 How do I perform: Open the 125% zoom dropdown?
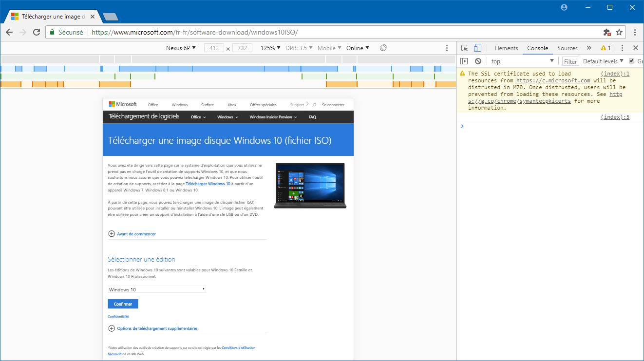click(271, 48)
